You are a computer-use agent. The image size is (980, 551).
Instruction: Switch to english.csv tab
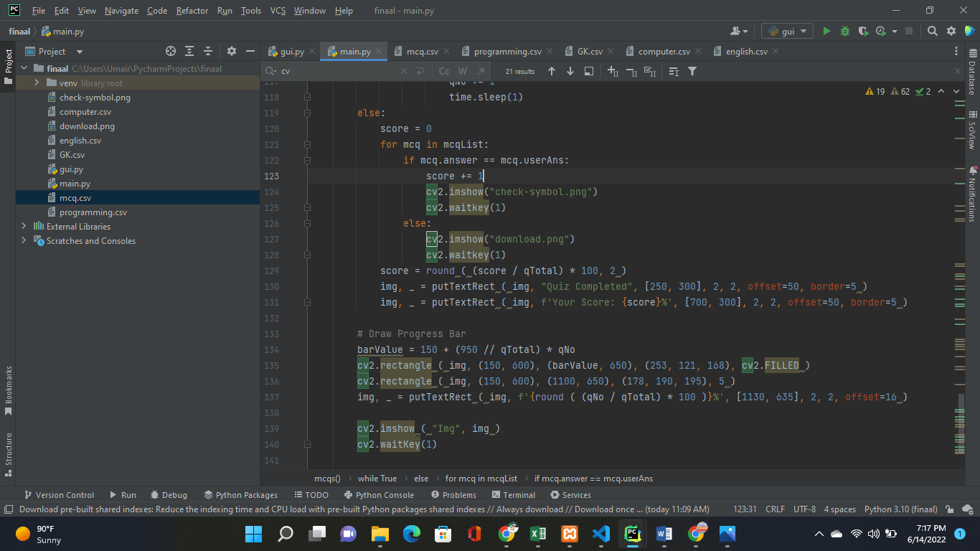click(746, 51)
